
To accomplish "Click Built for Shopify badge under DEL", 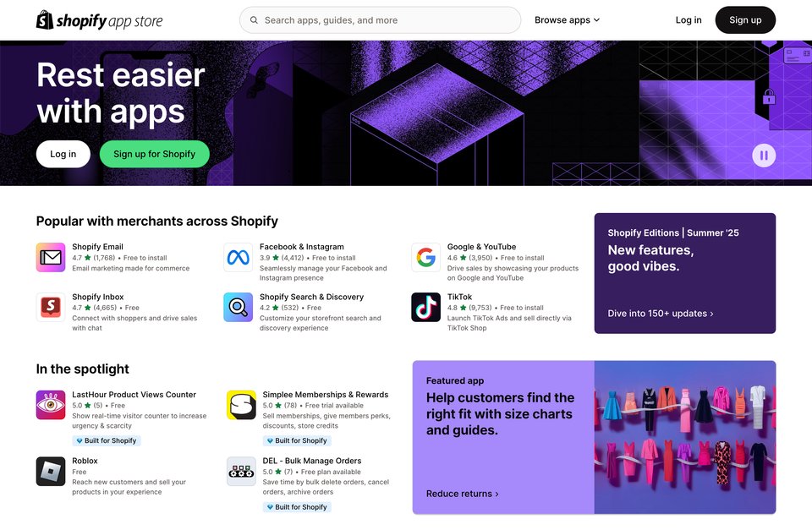I will point(297,506).
